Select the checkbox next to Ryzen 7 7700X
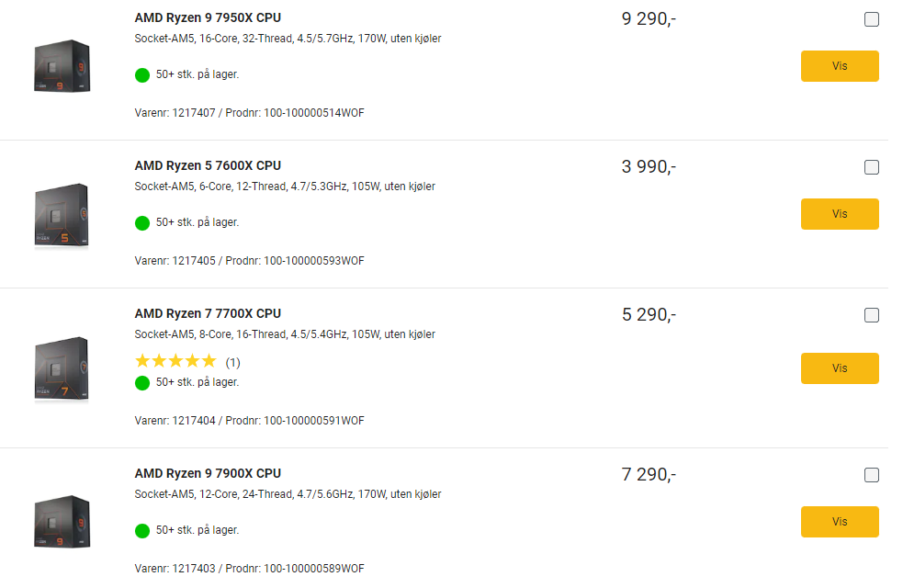Screen dimensions: 903x588 coord(872,315)
